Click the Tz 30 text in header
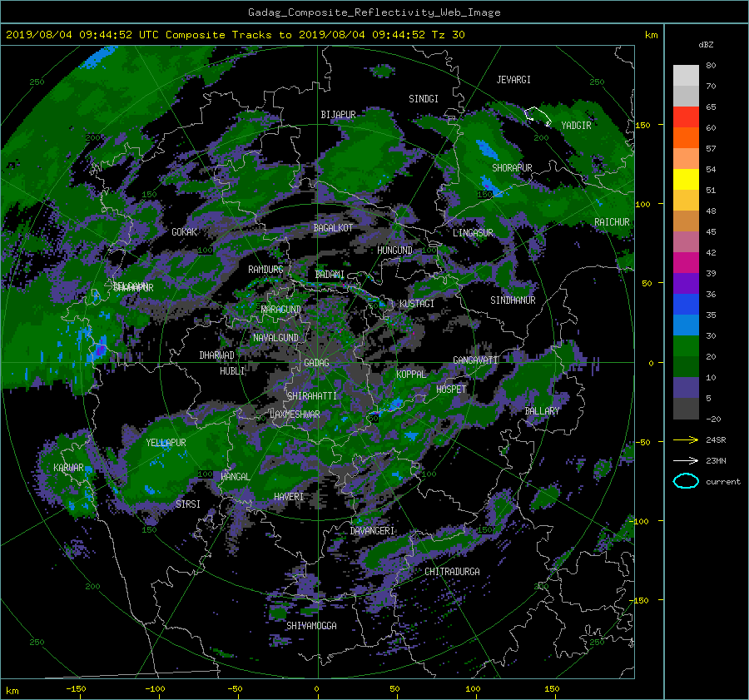749x700 pixels. [448, 35]
